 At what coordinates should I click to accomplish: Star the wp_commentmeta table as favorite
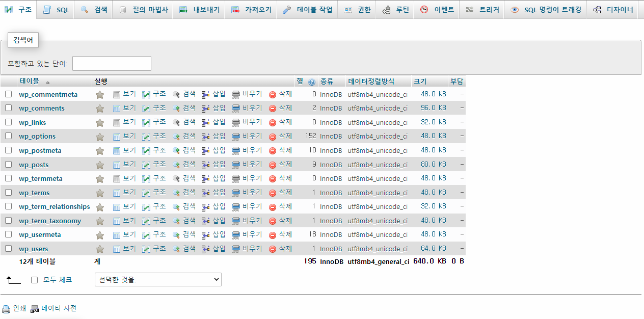click(100, 95)
